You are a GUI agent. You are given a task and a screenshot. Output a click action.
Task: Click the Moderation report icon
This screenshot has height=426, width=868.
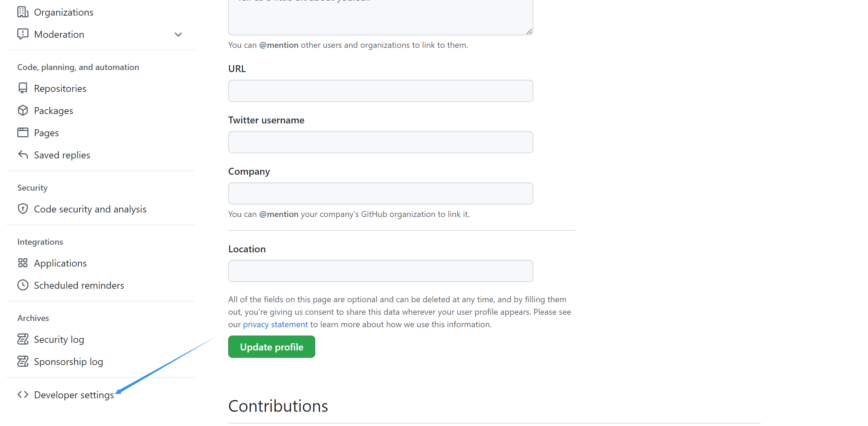pyautogui.click(x=23, y=34)
